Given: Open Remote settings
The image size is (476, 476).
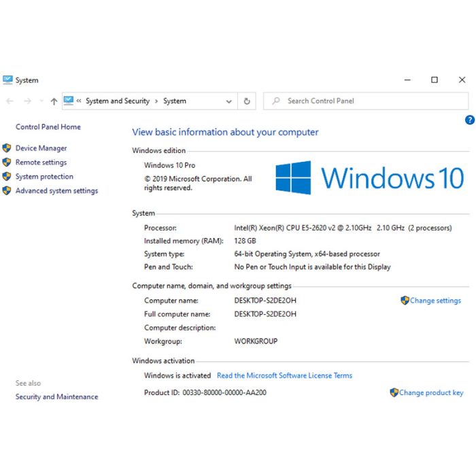Looking at the screenshot, I should click(x=41, y=163).
